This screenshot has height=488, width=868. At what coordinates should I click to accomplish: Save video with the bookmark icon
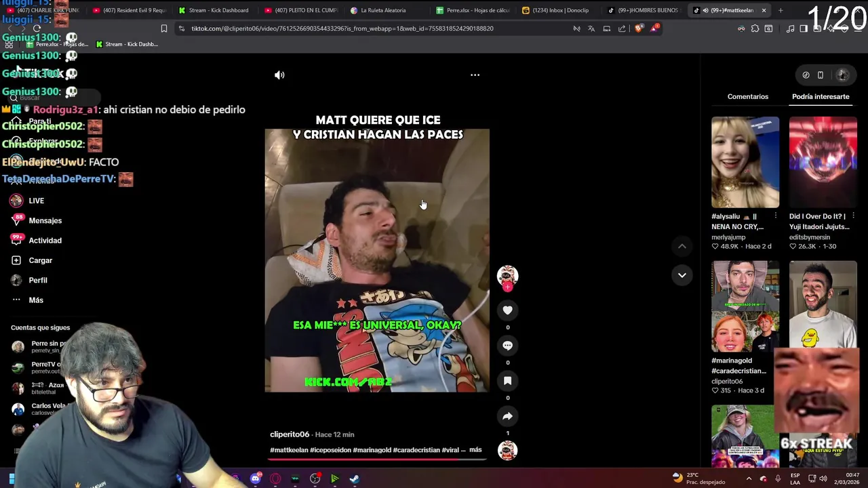507,380
